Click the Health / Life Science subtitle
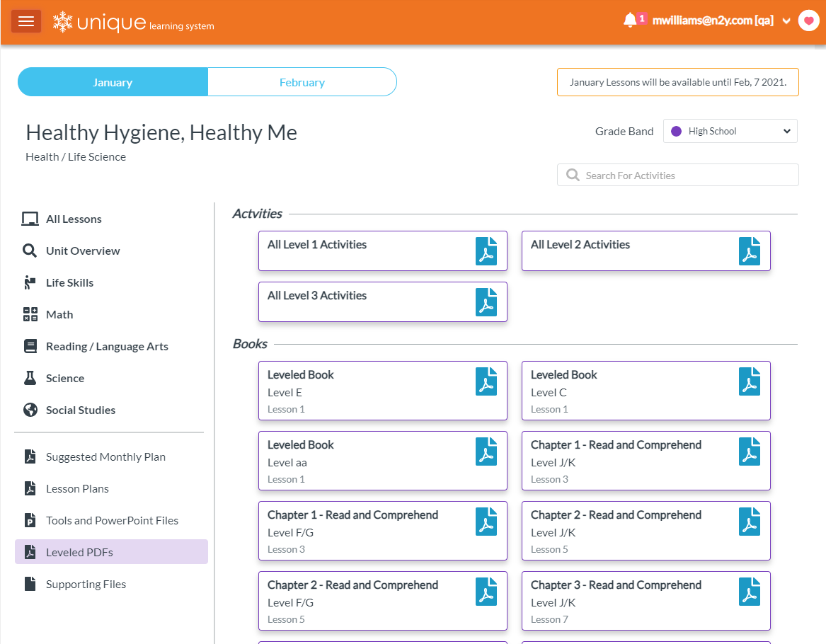The height and width of the screenshot is (644, 826). (76, 157)
